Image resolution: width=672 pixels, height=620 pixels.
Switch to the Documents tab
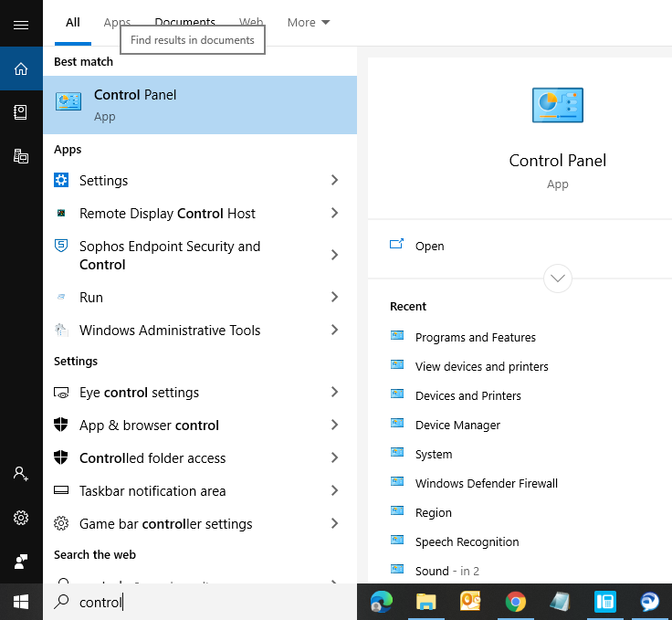coord(184,21)
